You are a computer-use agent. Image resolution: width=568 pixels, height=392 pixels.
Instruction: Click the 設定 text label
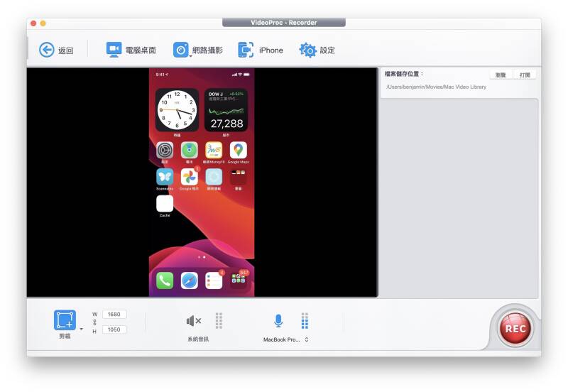point(327,50)
